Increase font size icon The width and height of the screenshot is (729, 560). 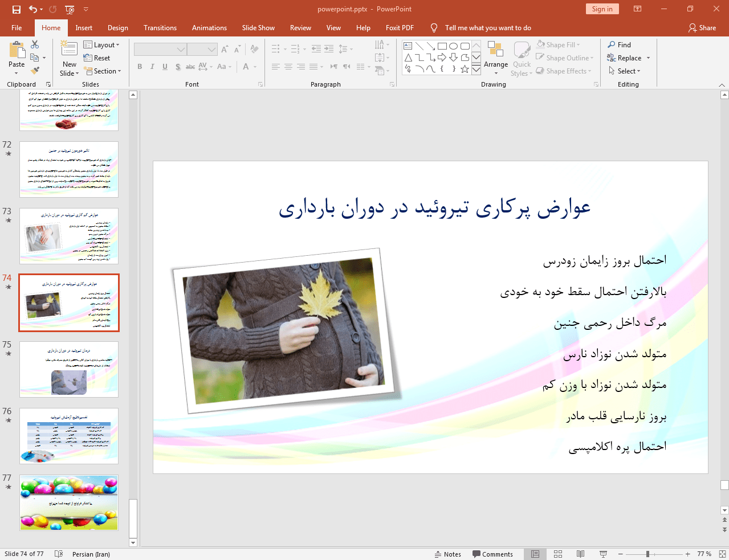click(225, 49)
